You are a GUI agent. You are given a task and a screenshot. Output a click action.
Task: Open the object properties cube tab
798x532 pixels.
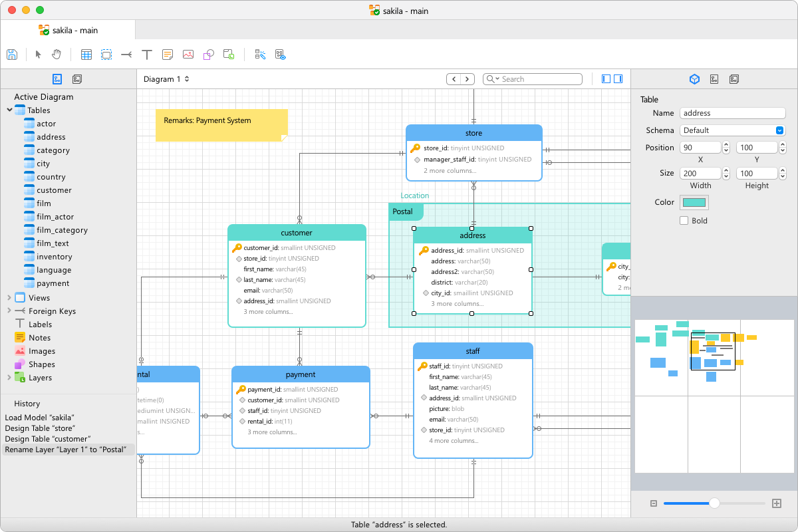pos(694,79)
